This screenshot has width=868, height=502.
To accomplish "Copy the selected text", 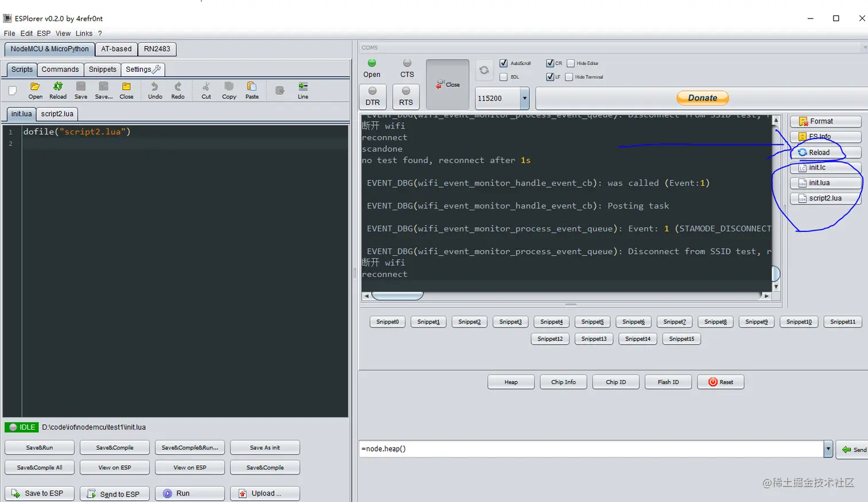I will coord(229,90).
